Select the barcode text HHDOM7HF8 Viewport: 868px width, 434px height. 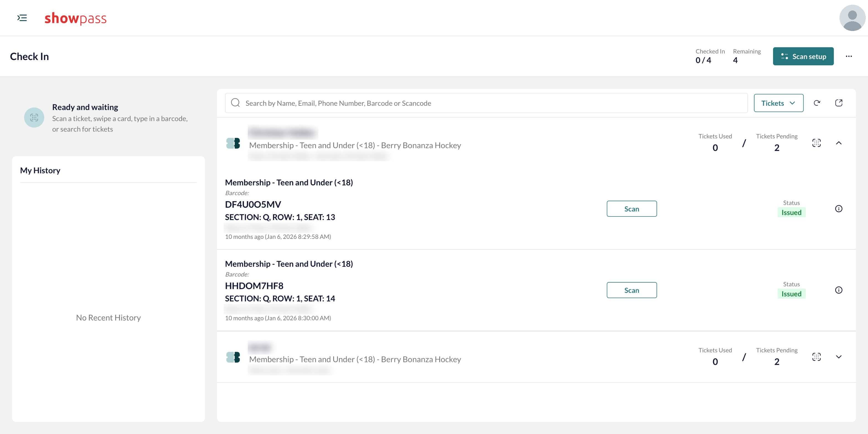(254, 286)
